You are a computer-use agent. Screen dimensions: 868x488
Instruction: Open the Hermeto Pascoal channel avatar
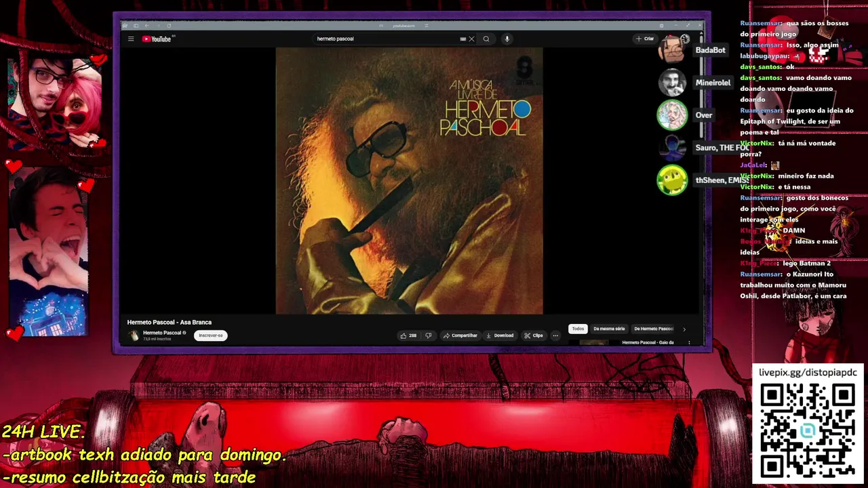tap(134, 335)
